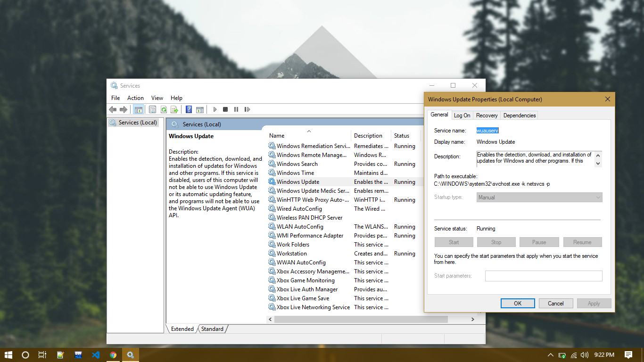Sort by the Name column header

pos(309,136)
